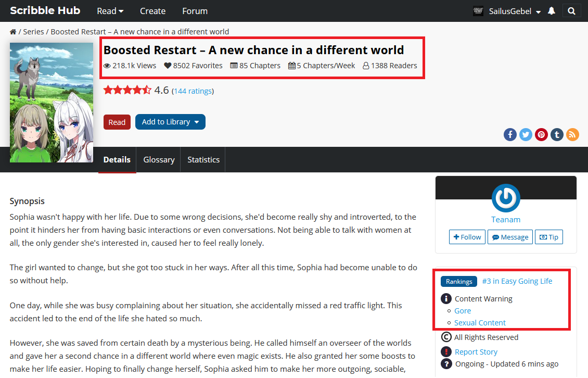The image size is (588, 378).
Task: Open the Forum menu item
Action: (195, 11)
